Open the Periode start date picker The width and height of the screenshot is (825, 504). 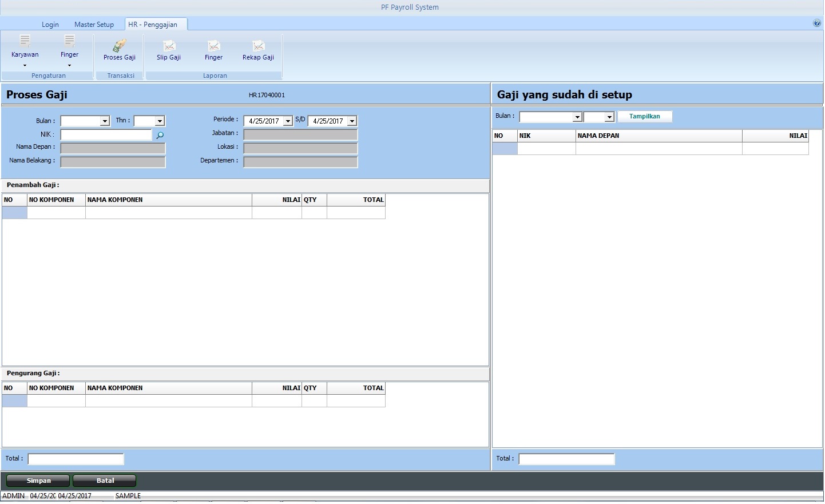pos(288,121)
